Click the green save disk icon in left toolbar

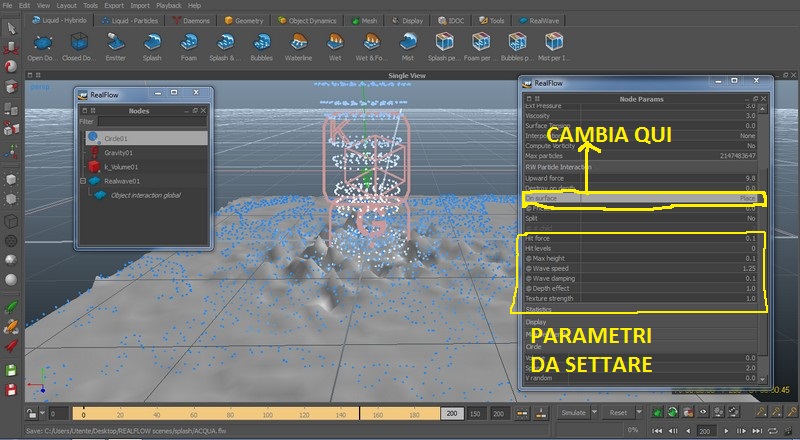tap(11, 370)
